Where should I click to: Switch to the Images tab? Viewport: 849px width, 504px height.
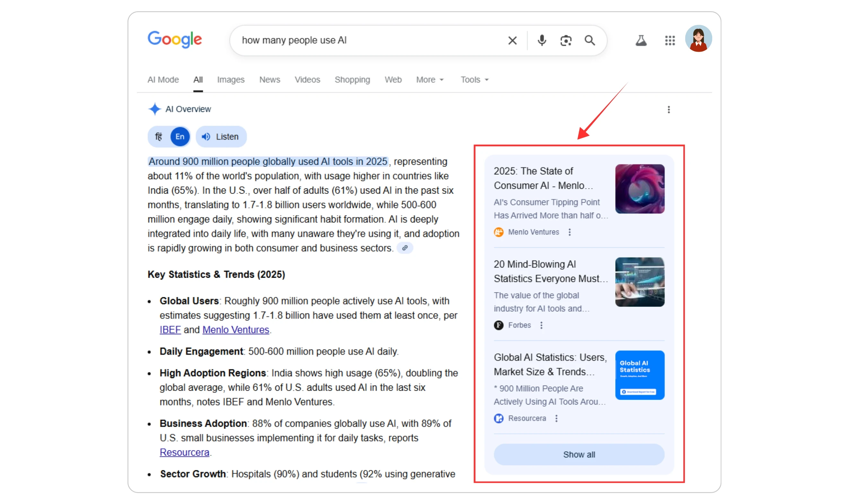pyautogui.click(x=231, y=80)
